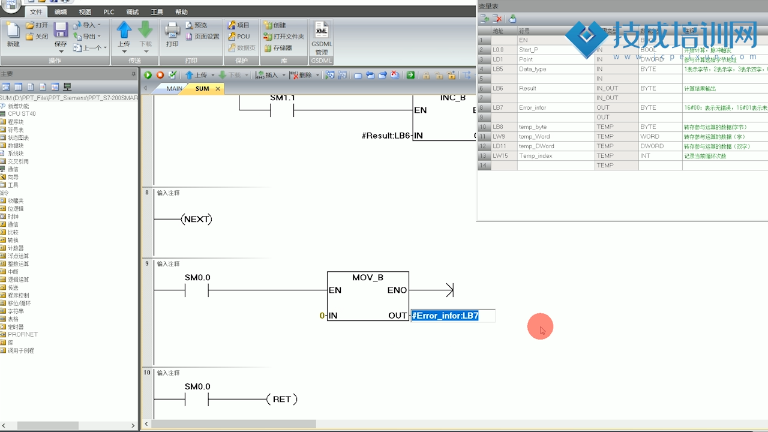
Task: Click the temp_DWord cell in variable table
Action: click(x=555, y=146)
